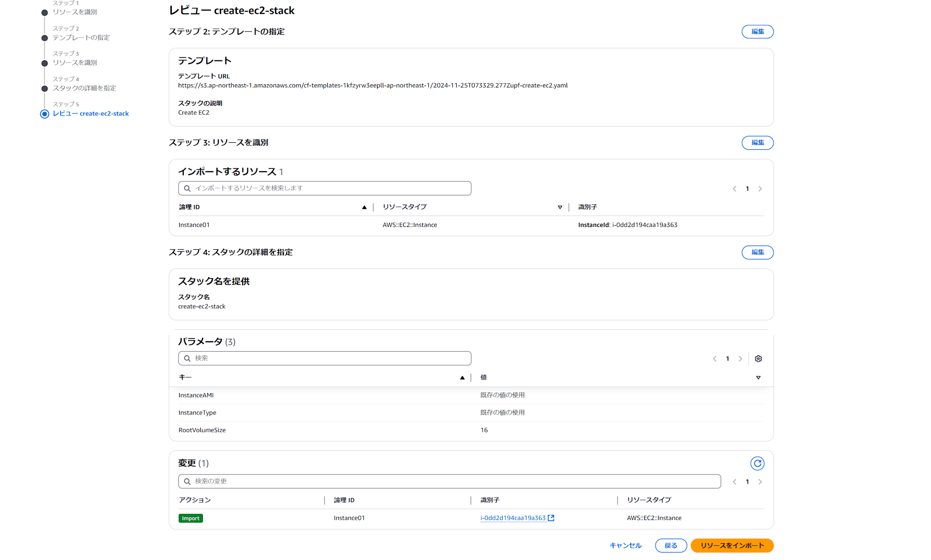Image resolution: width=931 pixels, height=560 pixels.
Task: Click the external link icon next to i-0dd2d194caa19a363
Action: (551, 518)
